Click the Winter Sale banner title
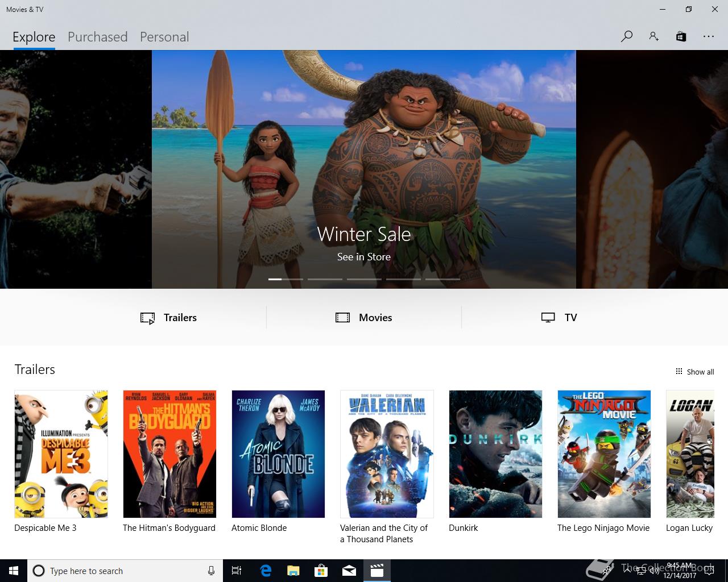Screen dimensions: 728x582 364,234
